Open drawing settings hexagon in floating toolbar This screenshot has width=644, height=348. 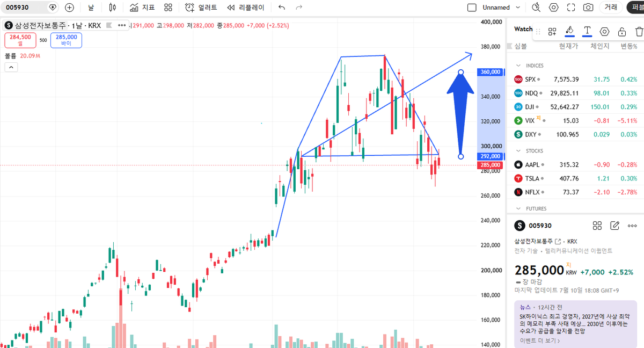(x=605, y=31)
